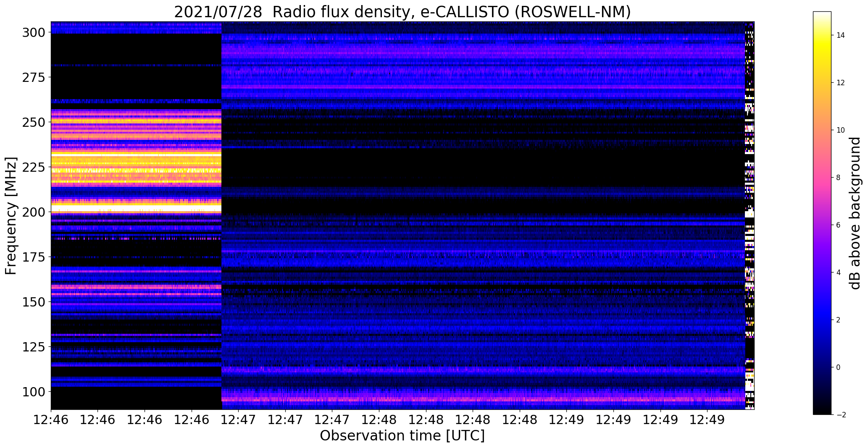Click the 'dB above background' colorbar label
The width and height of the screenshot is (868, 448).
855,213
